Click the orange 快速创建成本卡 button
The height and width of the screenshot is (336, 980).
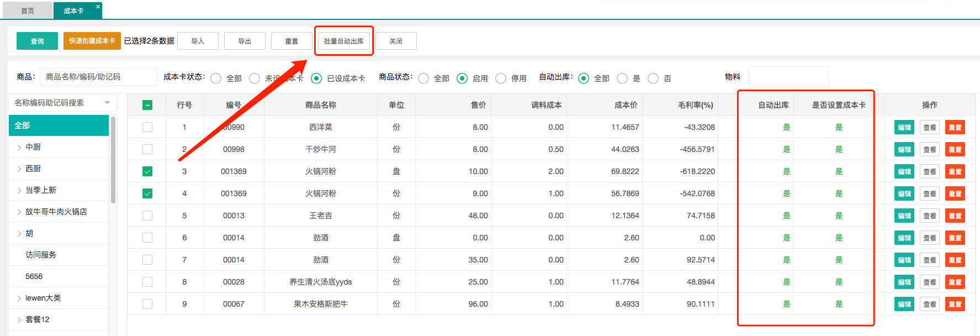tap(92, 41)
